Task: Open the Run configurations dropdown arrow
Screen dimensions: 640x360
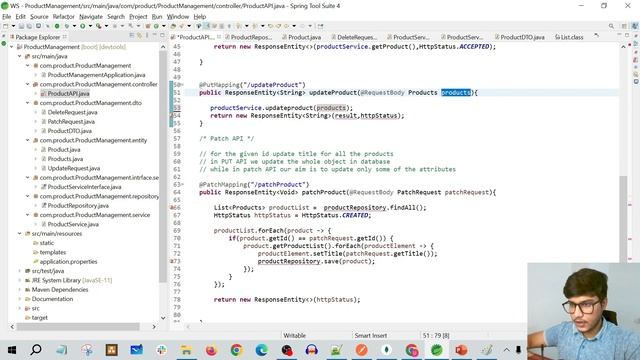Action: coord(90,26)
